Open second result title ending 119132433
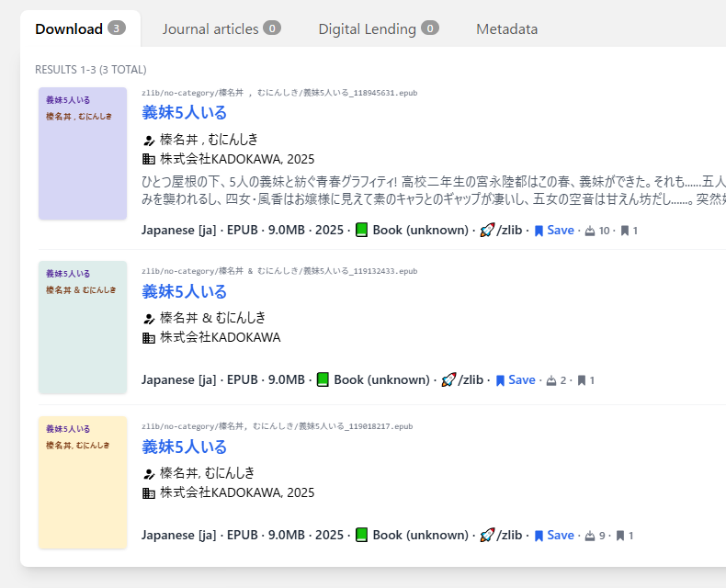This screenshot has width=726, height=588. coord(185,291)
